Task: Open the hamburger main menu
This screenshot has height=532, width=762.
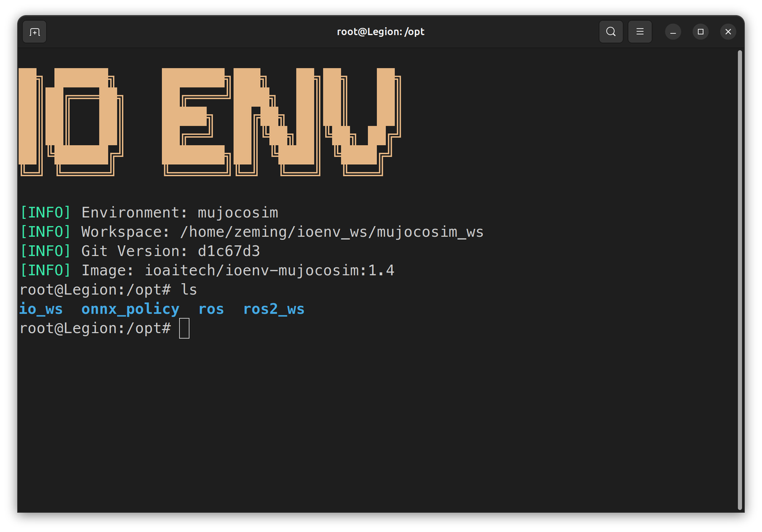Action: [x=640, y=32]
